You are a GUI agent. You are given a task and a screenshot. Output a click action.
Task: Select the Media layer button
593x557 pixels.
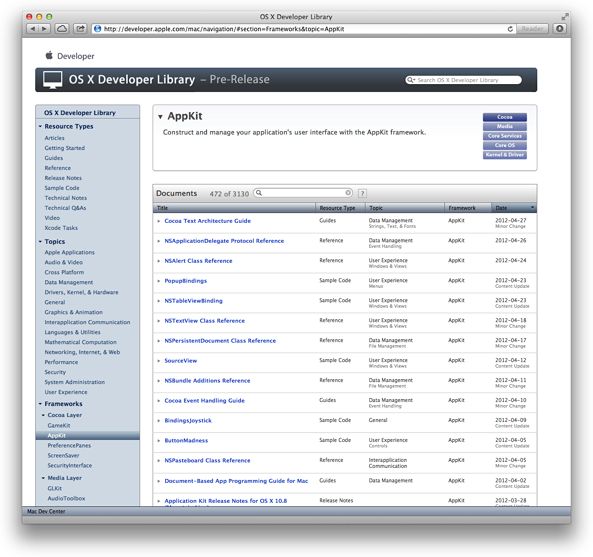tap(505, 127)
